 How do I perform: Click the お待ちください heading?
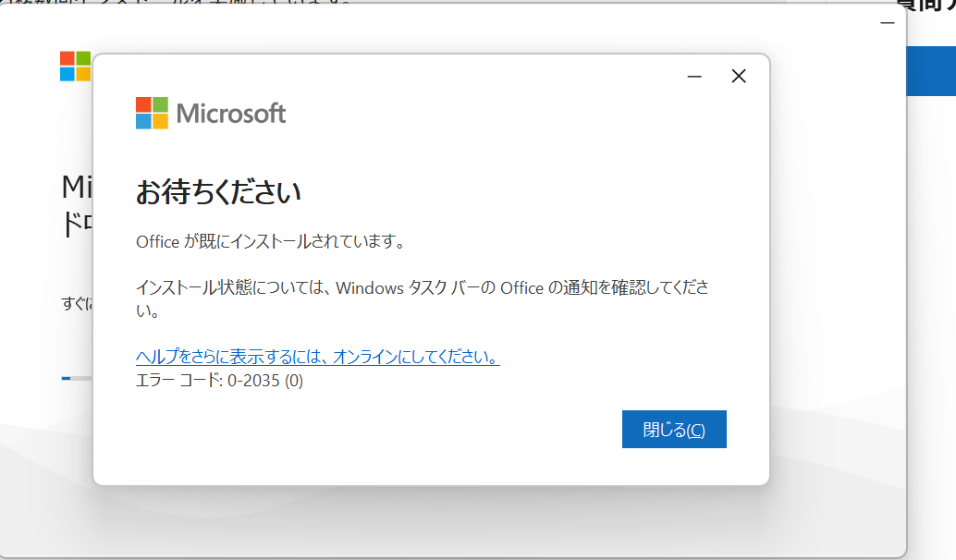click(218, 191)
